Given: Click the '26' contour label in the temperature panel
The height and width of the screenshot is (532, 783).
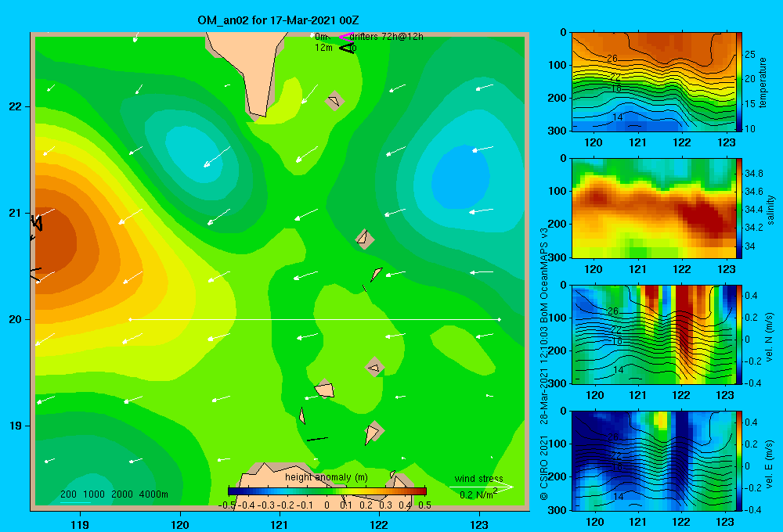Looking at the screenshot, I should pyautogui.click(x=612, y=59).
